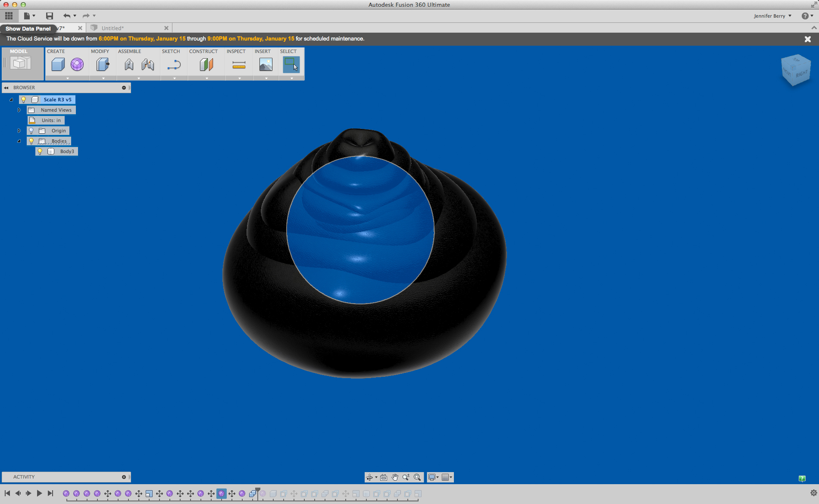
Task: Expand the Origin folder
Action: click(x=19, y=131)
